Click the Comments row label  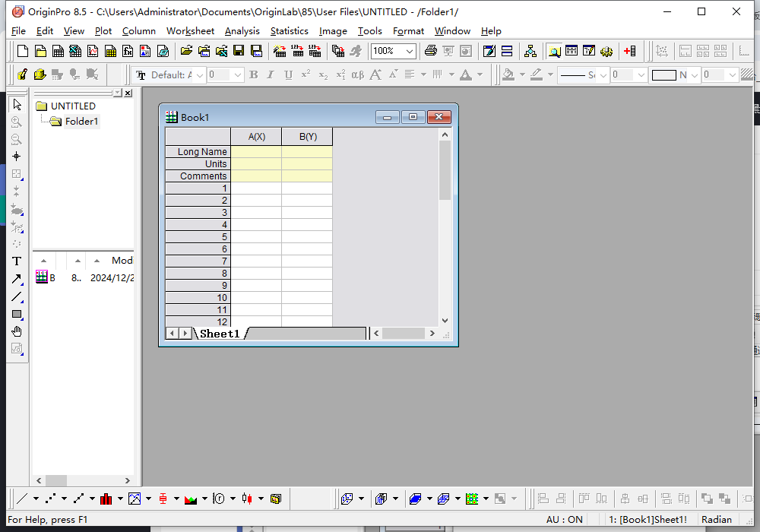[x=198, y=176]
